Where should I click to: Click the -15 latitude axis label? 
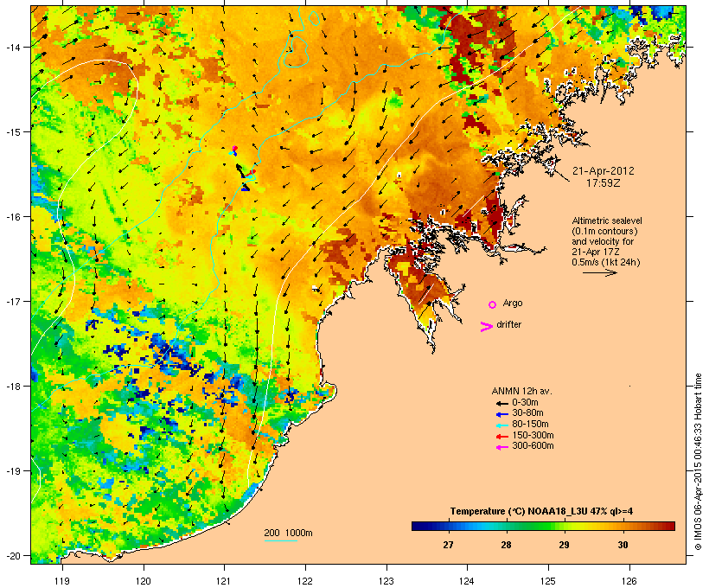point(12,132)
